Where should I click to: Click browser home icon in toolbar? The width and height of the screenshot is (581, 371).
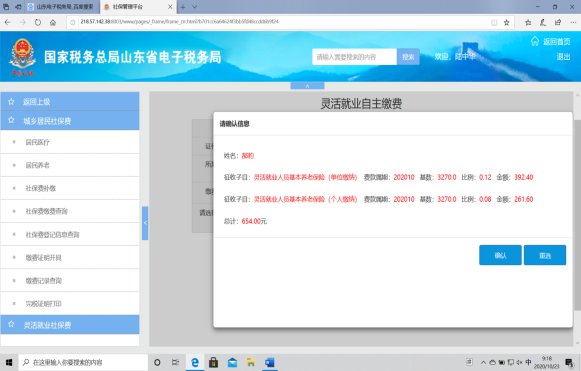[53, 22]
